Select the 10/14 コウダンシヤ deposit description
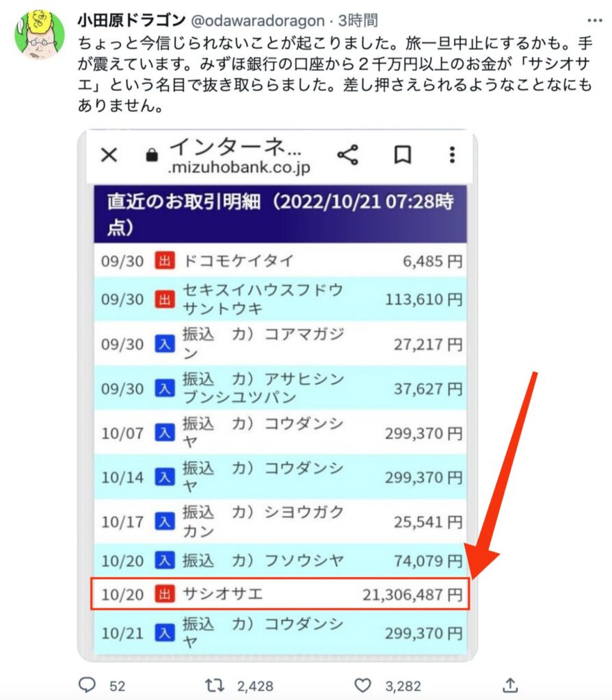 (x=263, y=476)
